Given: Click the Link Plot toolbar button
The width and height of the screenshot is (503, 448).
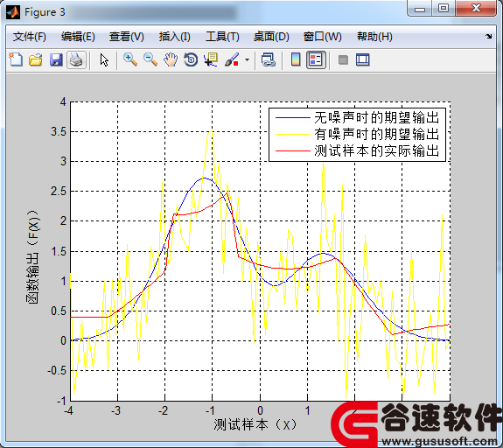Looking at the screenshot, I should tap(269, 60).
